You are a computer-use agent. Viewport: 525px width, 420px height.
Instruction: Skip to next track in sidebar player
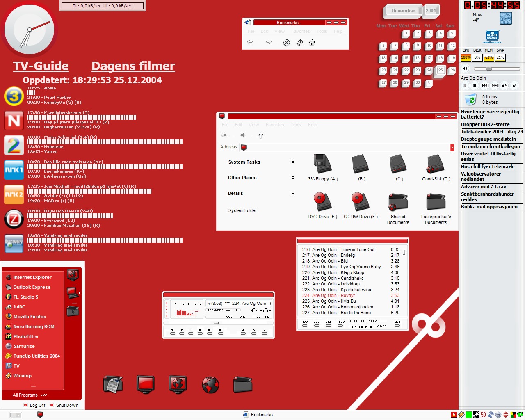[495, 86]
